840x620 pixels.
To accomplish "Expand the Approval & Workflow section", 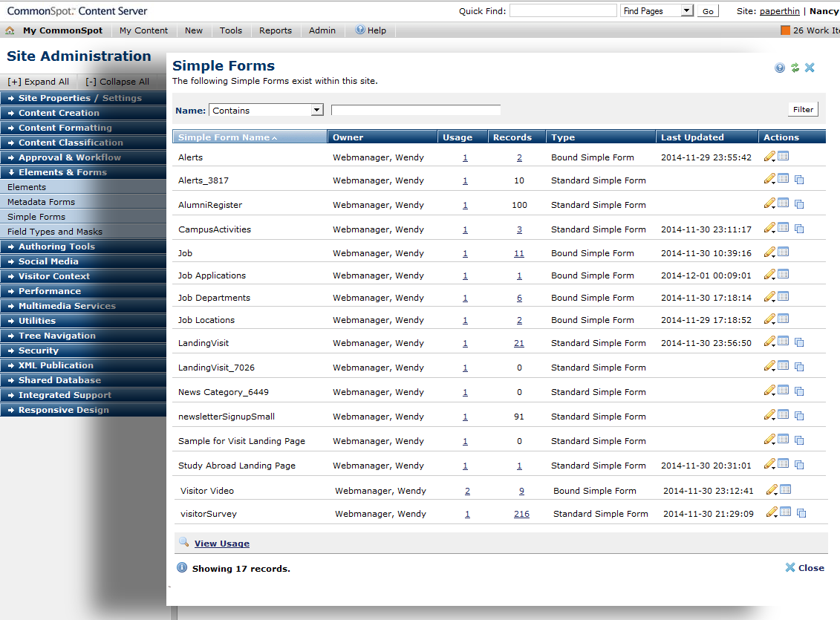I will (x=83, y=157).
